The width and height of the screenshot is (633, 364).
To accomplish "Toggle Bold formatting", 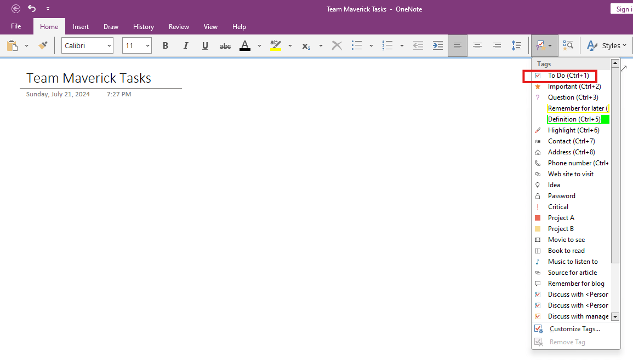I will pos(165,45).
